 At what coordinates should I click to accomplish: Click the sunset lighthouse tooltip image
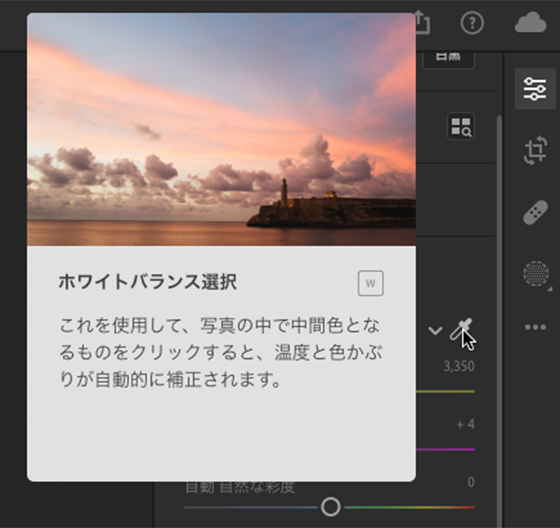(221, 129)
